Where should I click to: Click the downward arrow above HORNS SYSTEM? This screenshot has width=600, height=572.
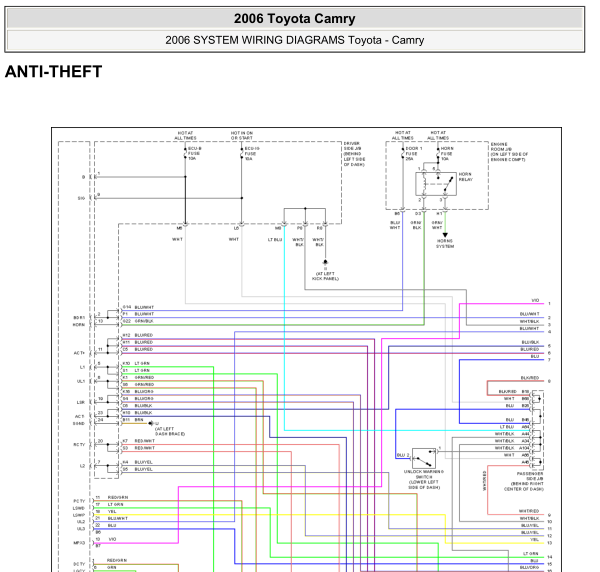(x=445, y=235)
